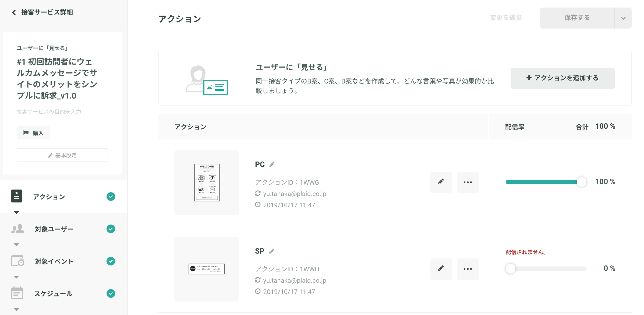Image resolution: width=644 pixels, height=315 pixels.
Task: Click アクションを追加する button
Action: [562, 78]
